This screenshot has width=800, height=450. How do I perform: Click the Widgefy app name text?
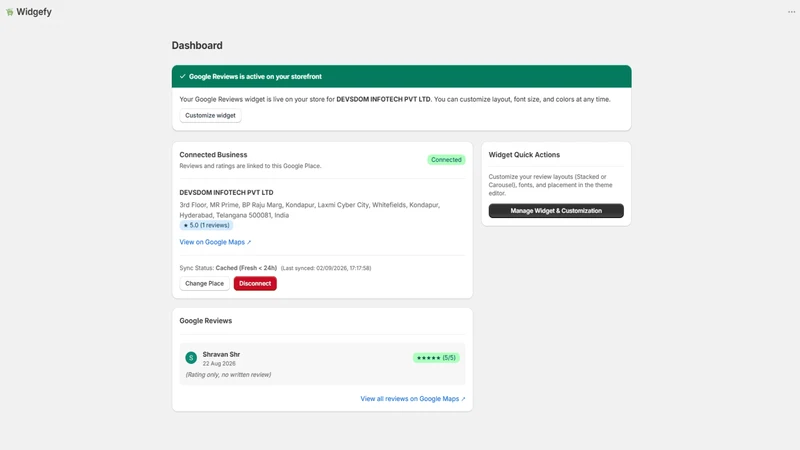[34, 12]
